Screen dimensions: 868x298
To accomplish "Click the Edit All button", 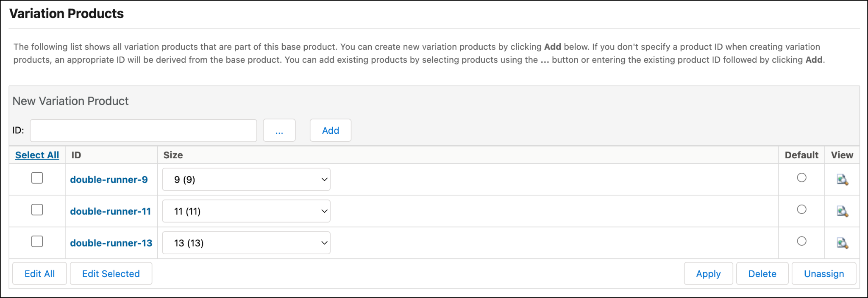I will pyautogui.click(x=40, y=274).
